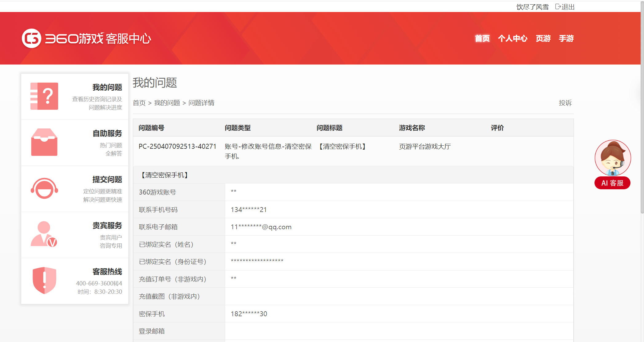Click 首页 in the breadcrumb
644x342 pixels.
point(139,103)
